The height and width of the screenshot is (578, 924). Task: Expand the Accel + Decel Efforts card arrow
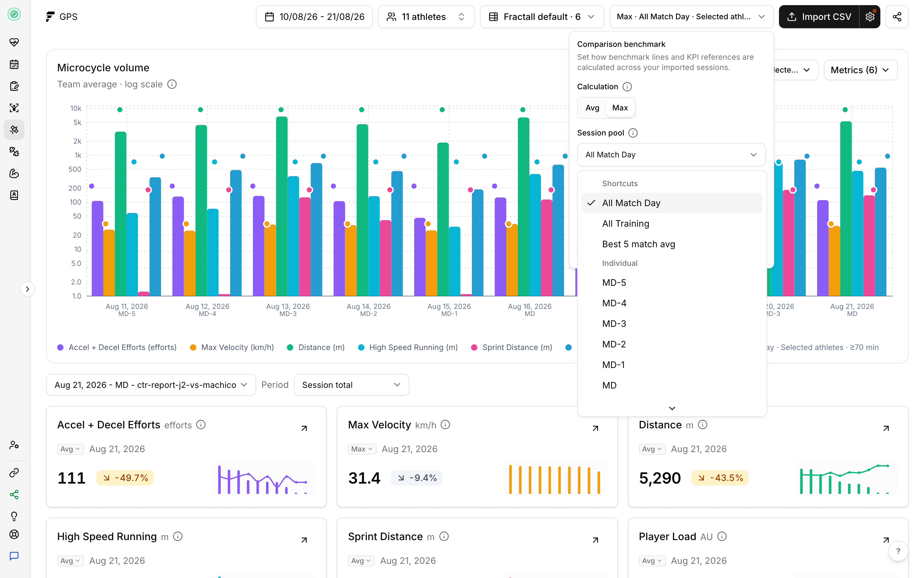[304, 428]
